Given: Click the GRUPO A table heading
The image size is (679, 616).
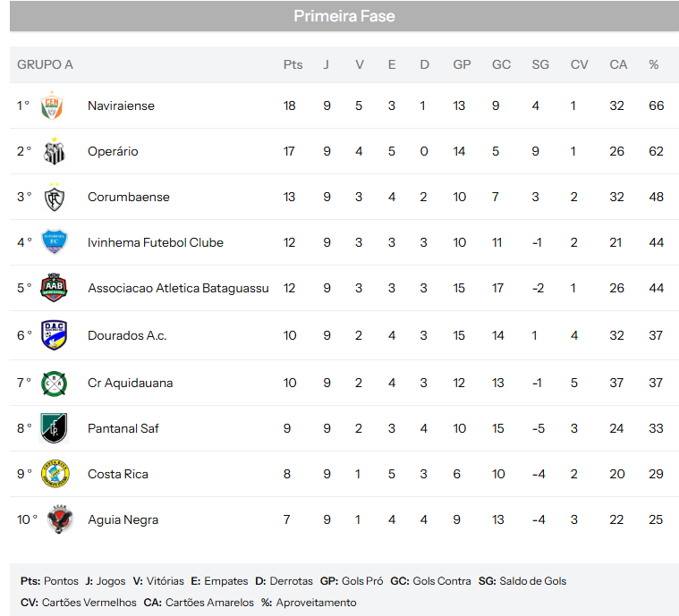Looking at the screenshot, I should coord(45,64).
